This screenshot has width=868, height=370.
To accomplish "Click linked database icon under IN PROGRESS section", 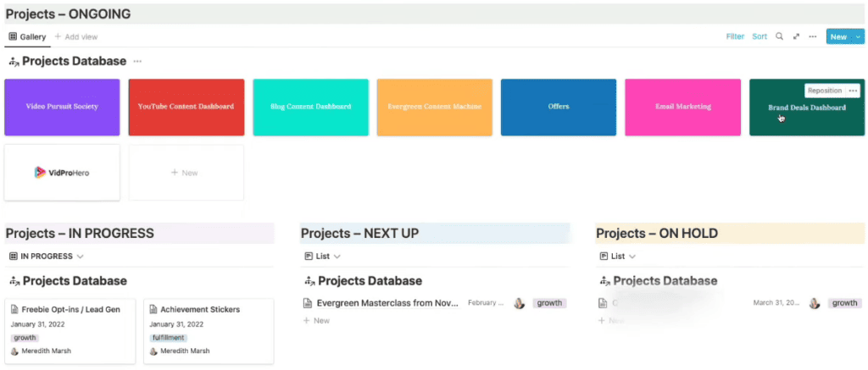I will click(15, 281).
